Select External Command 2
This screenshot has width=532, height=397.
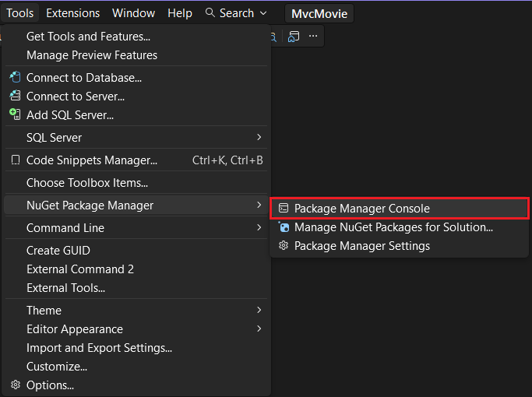point(136,269)
